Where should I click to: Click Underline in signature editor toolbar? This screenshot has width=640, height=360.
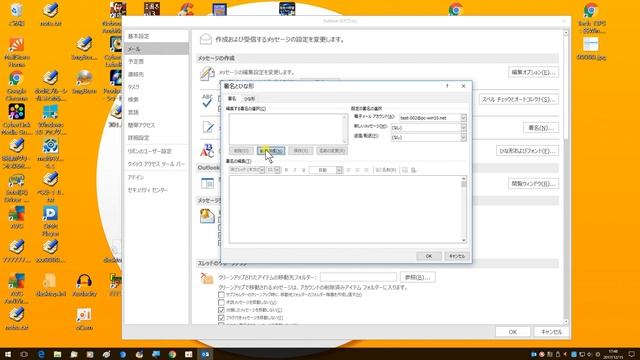click(303, 170)
